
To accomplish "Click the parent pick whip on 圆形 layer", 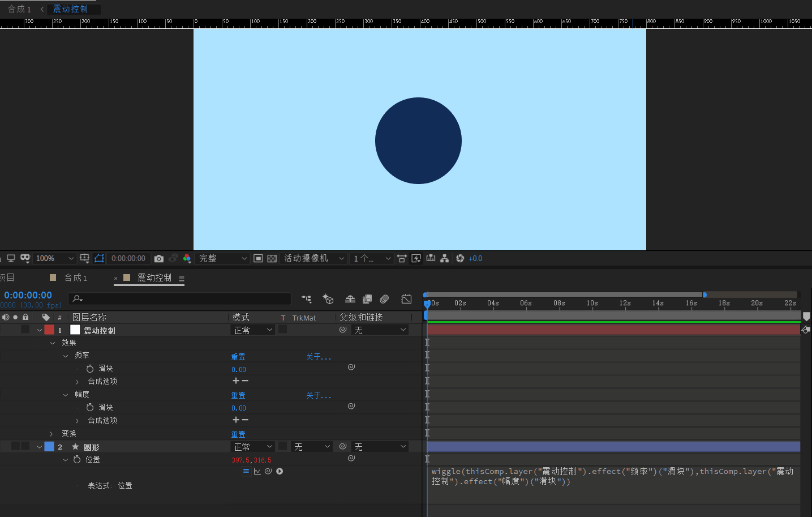I will tap(343, 446).
